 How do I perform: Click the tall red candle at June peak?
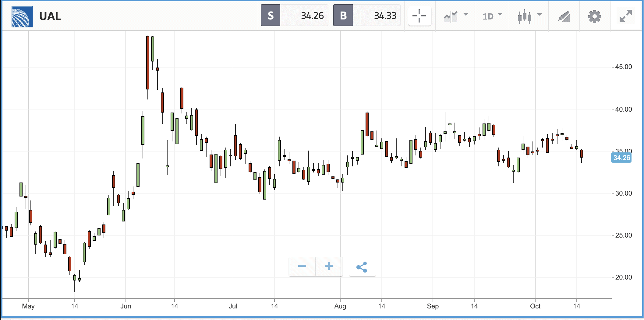(148, 62)
